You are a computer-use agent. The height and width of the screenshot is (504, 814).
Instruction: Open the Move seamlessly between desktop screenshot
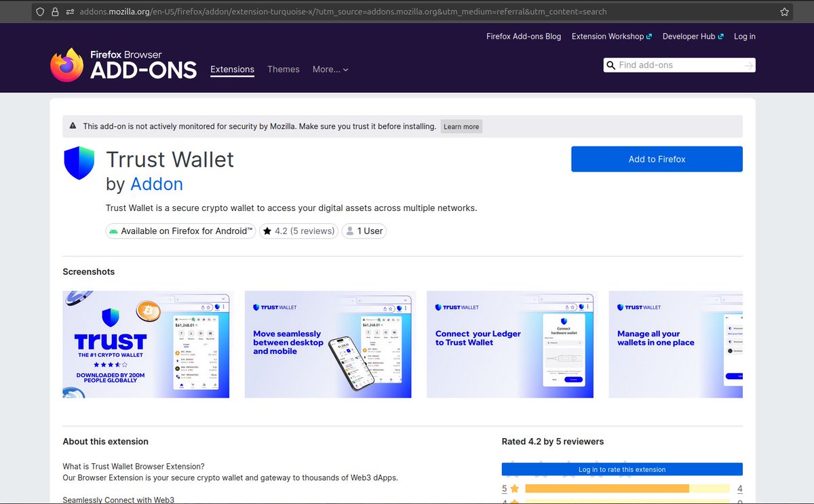(328, 345)
